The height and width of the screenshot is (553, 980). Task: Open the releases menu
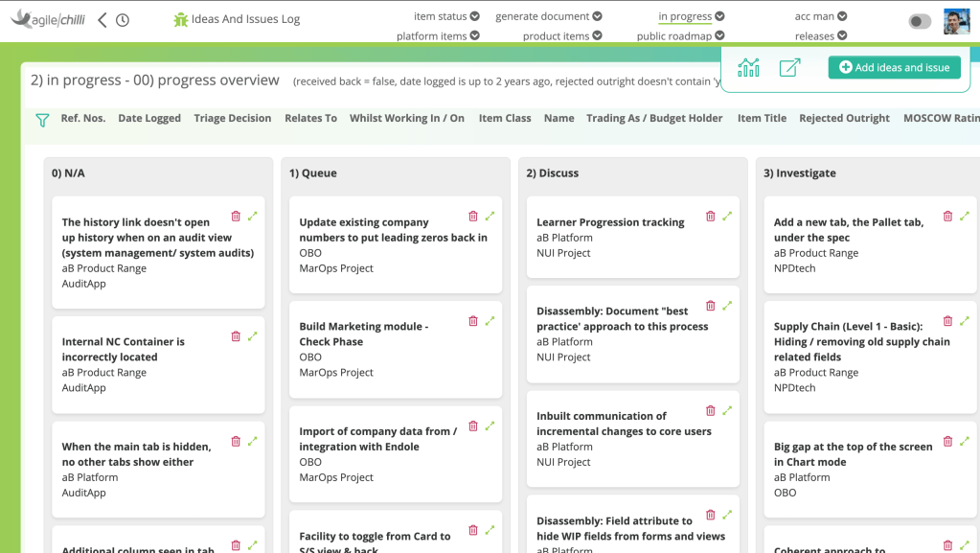point(821,36)
